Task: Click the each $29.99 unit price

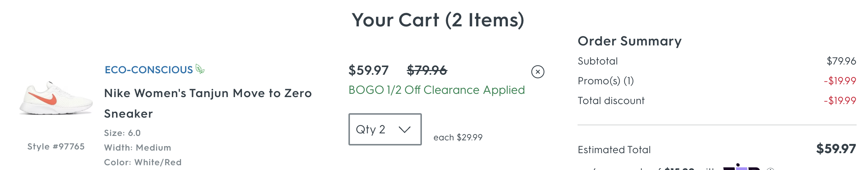Action: (x=458, y=137)
